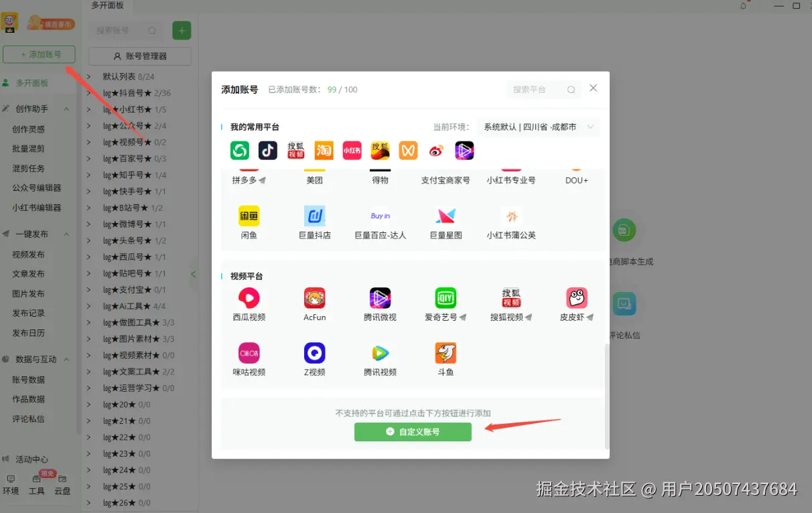Click the 搜索平台 search field

[543, 89]
